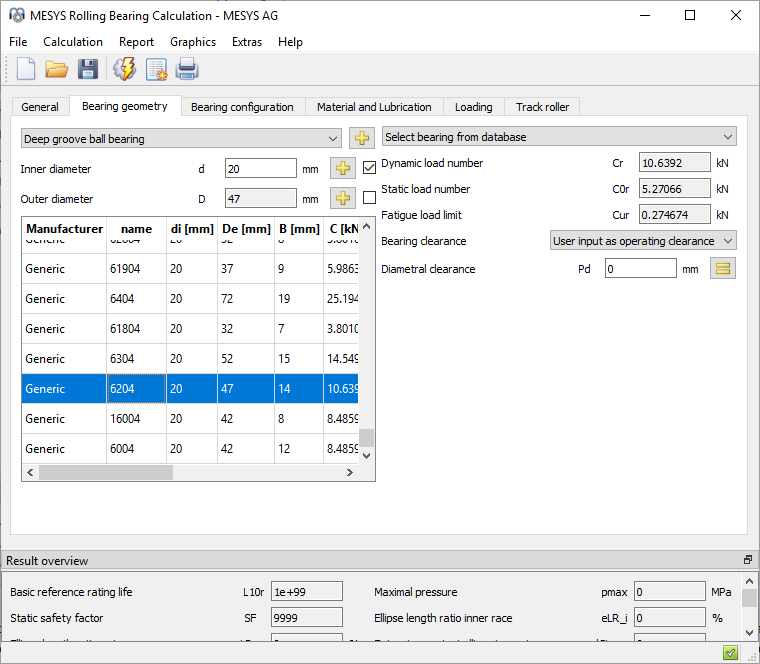Click the diametral clearance settings icon
The width and height of the screenshot is (760, 664).
coord(722,268)
